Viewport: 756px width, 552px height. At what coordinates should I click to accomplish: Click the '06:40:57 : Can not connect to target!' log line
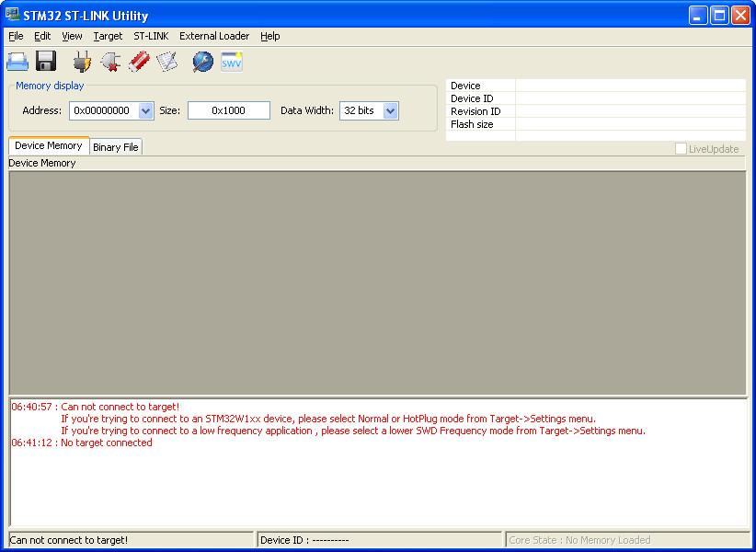(x=96, y=407)
